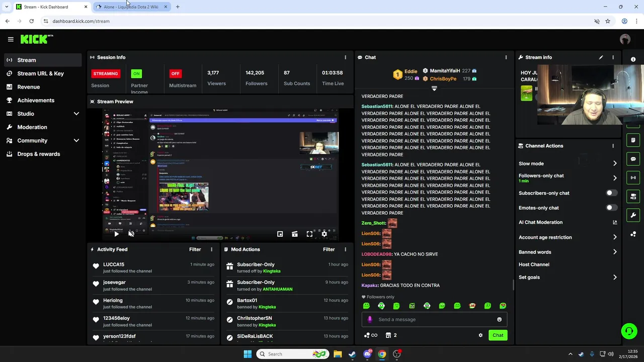Open AI Chat Moderation external link
The width and height of the screenshot is (644, 362).
click(x=615, y=222)
